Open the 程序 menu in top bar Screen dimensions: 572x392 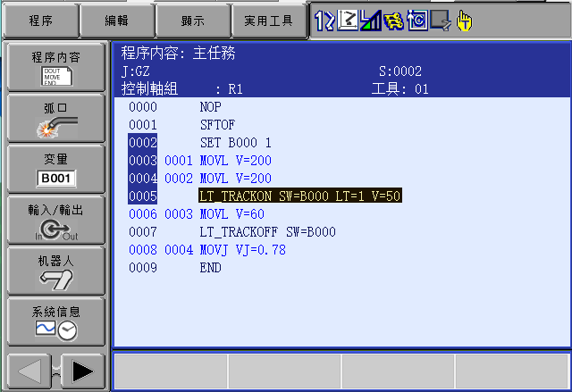[x=39, y=20]
